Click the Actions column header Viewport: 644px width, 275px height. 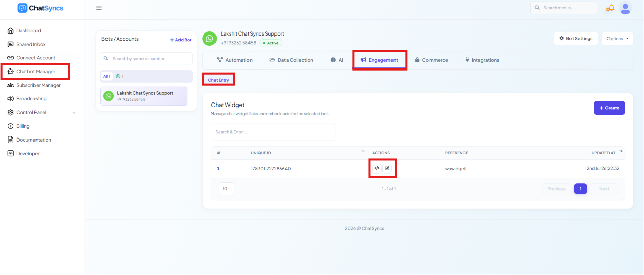[x=381, y=153]
